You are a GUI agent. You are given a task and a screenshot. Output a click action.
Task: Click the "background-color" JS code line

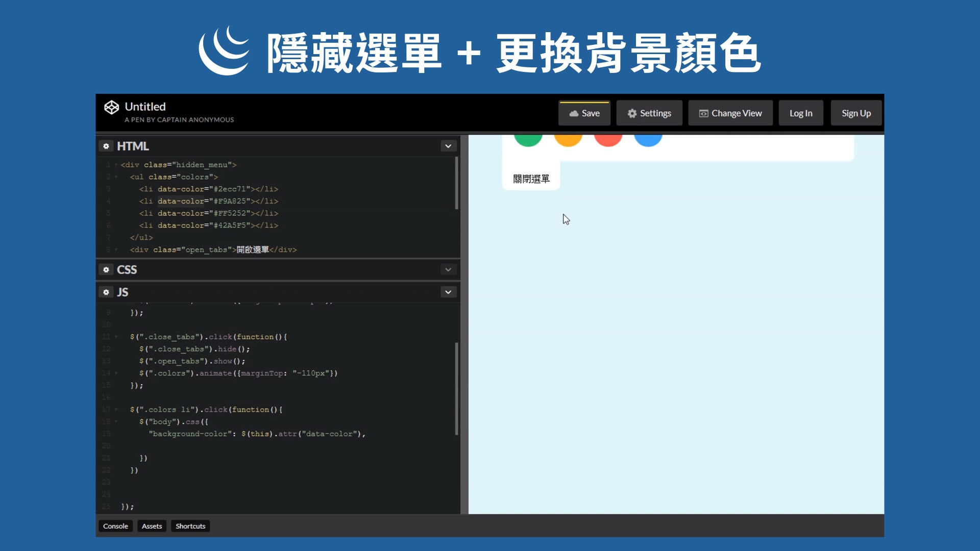pos(257,434)
